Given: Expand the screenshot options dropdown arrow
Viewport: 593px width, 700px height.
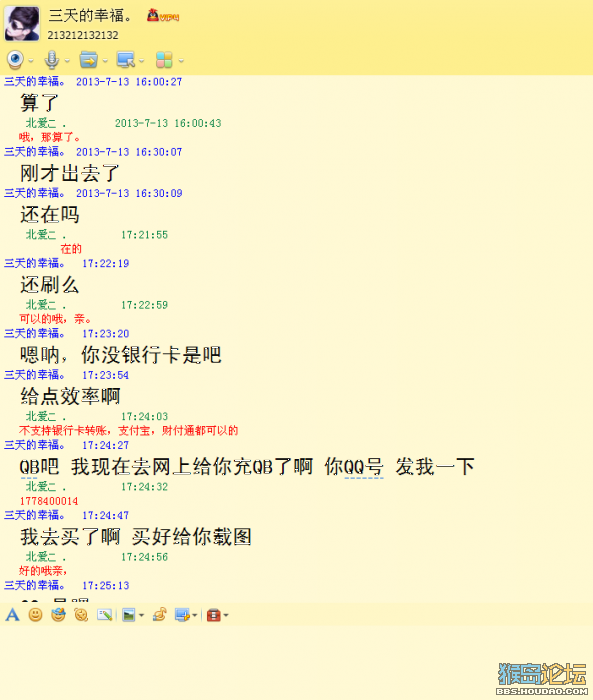Looking at the screenshot, I should coord(195,615).
